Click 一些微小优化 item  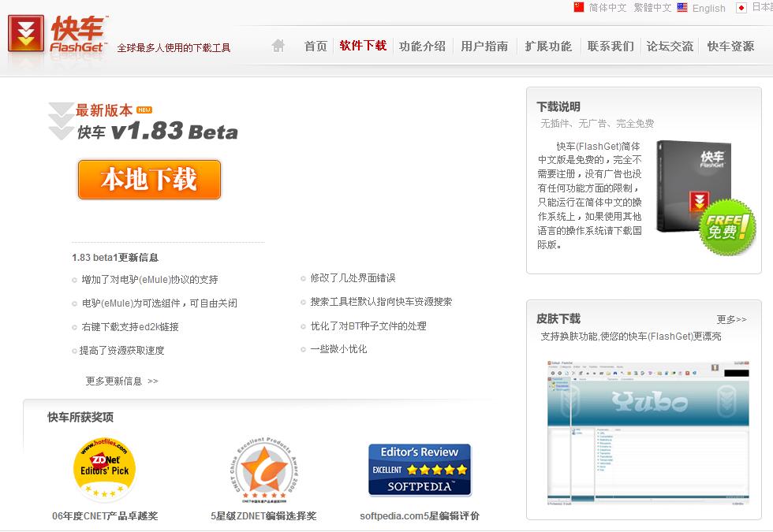tap(338, 348)
